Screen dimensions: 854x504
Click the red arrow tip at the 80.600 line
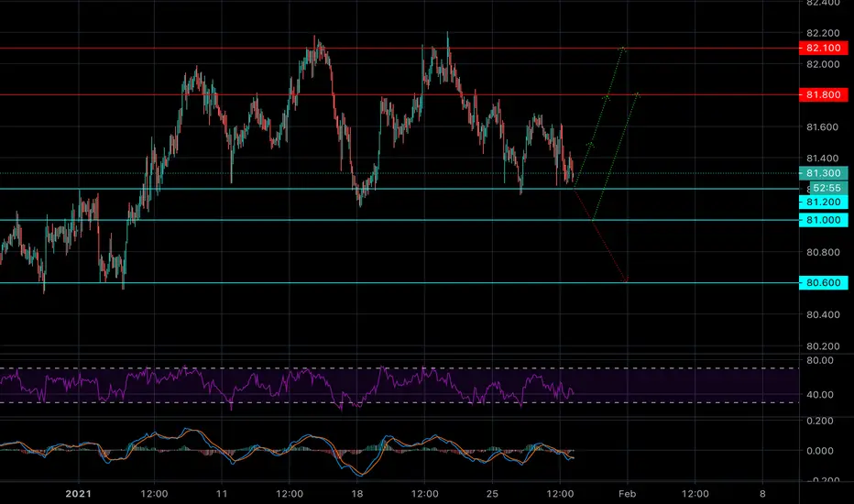pyautogui.click(x=625, y=280)
